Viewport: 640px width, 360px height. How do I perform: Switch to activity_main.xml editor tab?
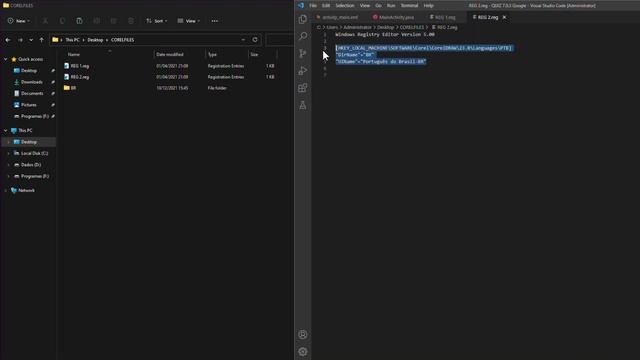click(340, 17)
